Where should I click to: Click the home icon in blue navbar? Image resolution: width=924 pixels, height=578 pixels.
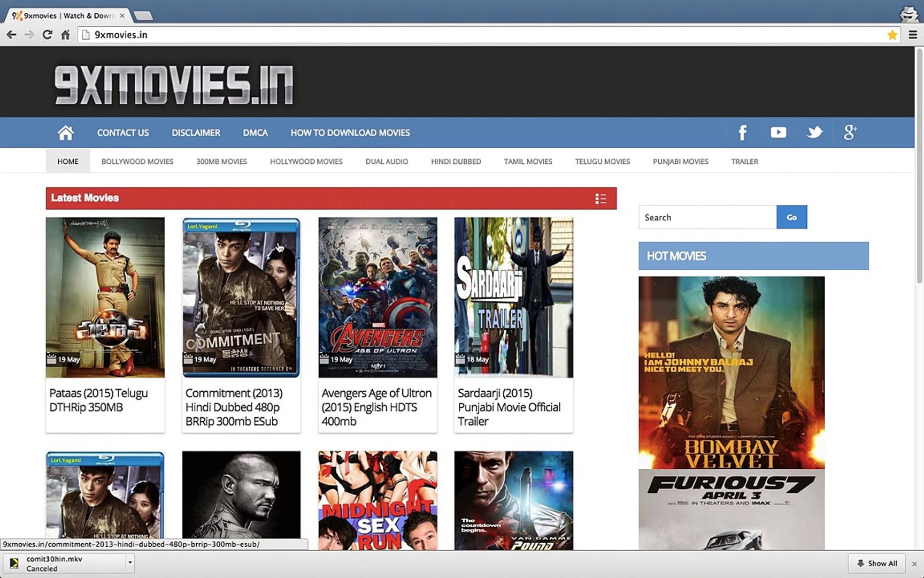pos(65,133)
